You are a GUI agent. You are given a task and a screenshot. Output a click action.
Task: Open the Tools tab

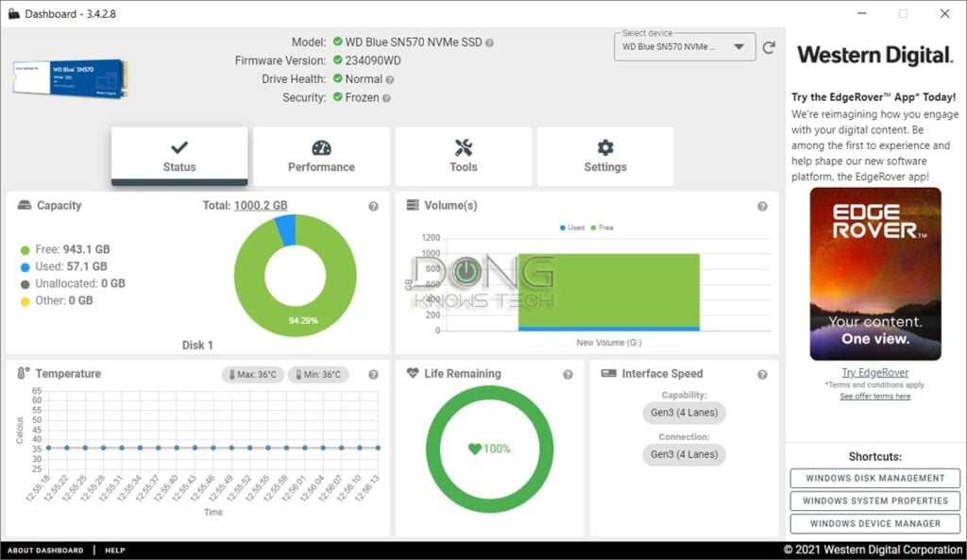(463, 156)
